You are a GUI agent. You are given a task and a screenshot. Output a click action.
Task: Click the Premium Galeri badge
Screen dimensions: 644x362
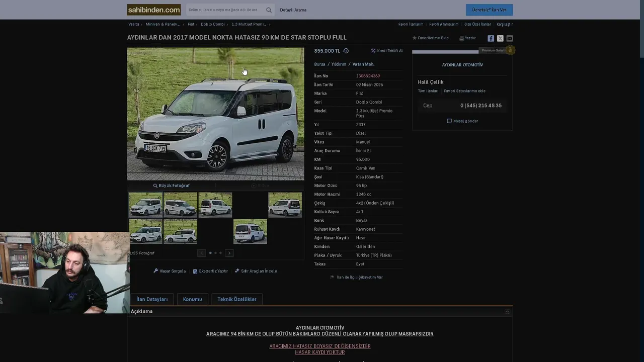(x=497, y=50)
